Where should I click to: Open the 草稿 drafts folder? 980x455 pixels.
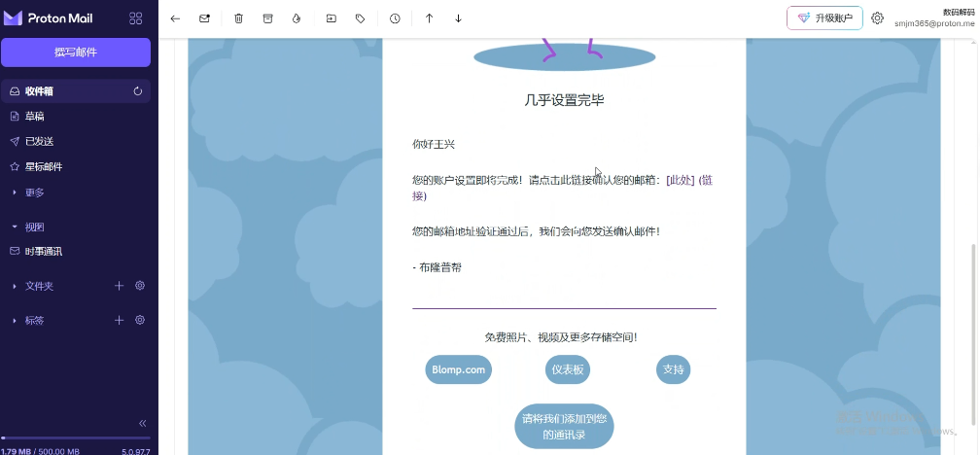[76, 117]
